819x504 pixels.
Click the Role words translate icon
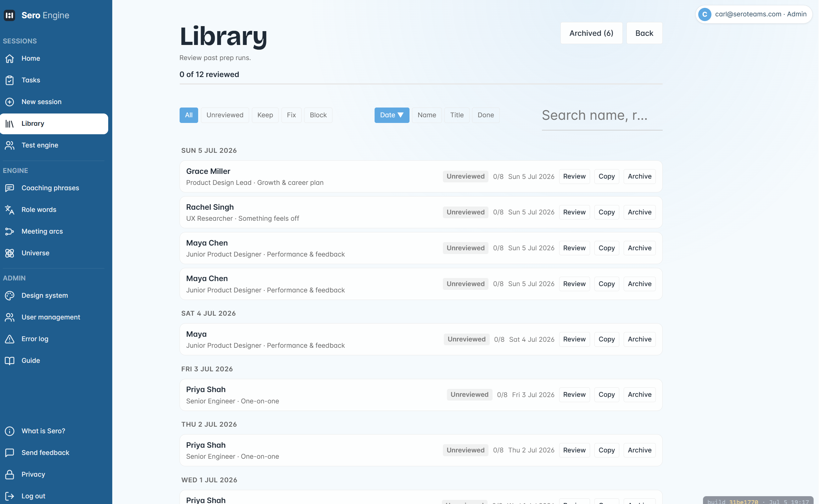click(10, 210)
